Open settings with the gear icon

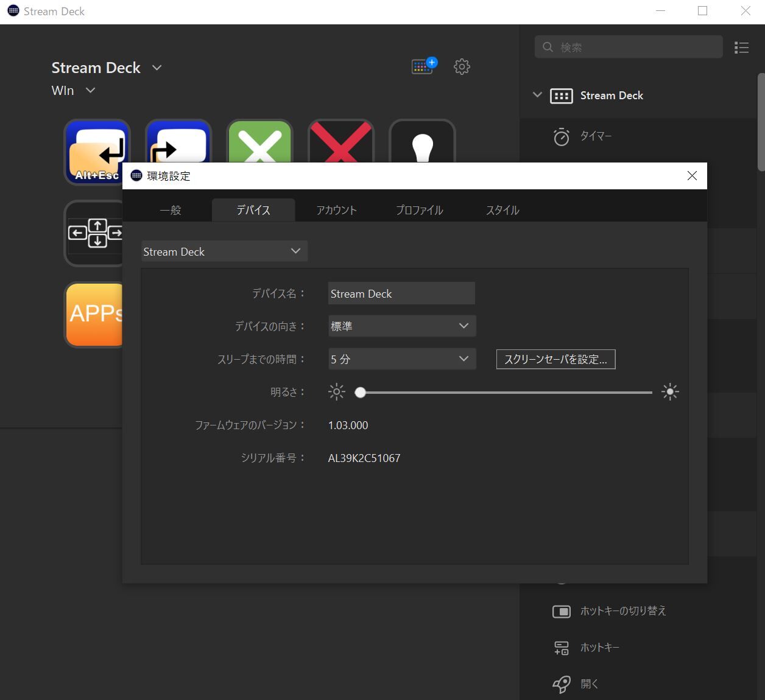point(462,66)
